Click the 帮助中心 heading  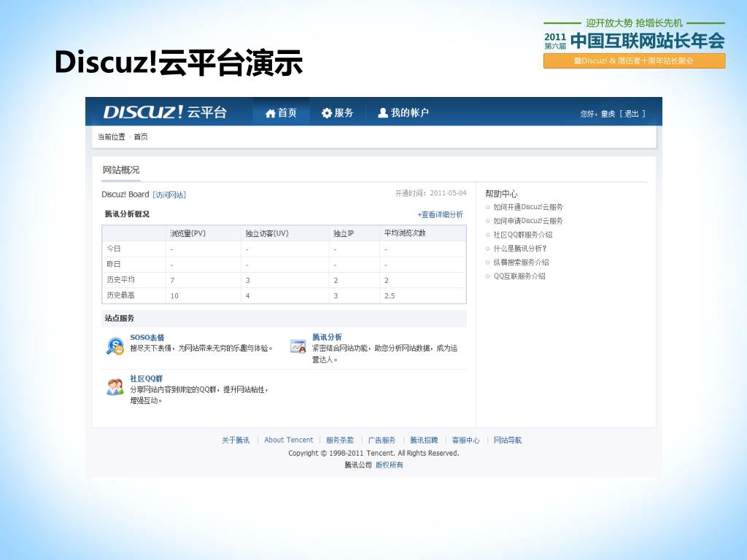pos(501,194)
